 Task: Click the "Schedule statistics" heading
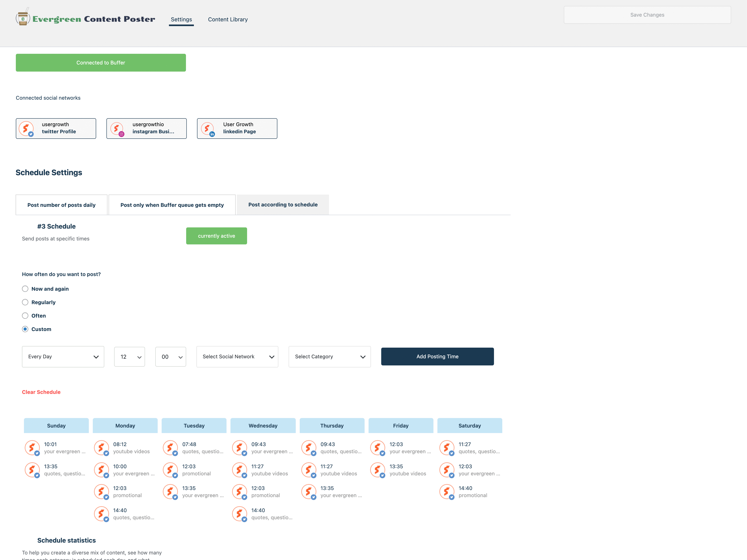click(66, 540)
